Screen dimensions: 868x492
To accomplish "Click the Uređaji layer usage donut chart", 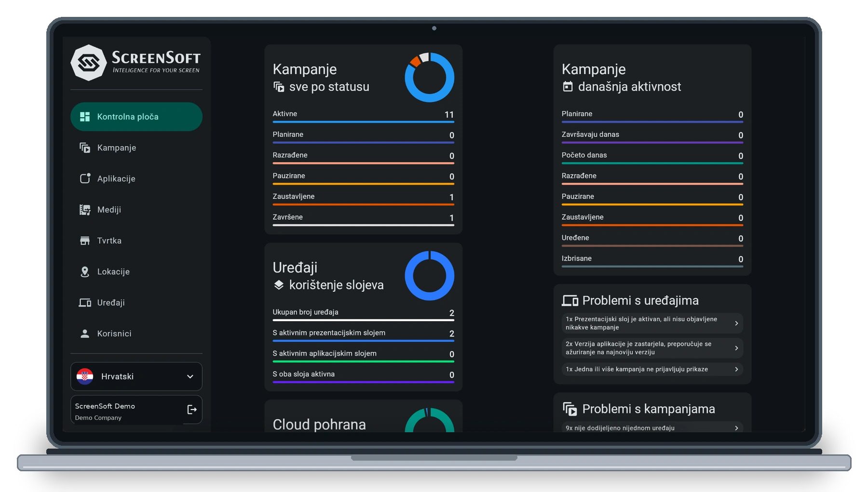I will coord(429,275).
